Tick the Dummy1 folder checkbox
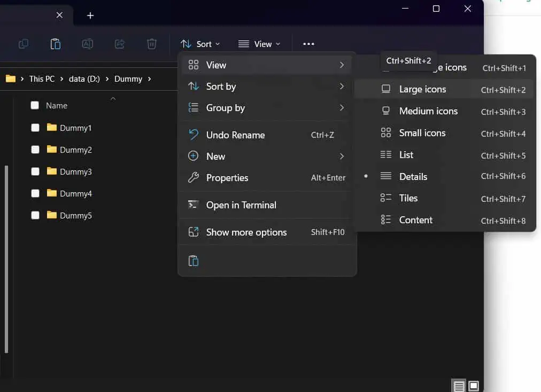This screenshot has width=541, height=392. pyautogui.click(x=35, y=128)
